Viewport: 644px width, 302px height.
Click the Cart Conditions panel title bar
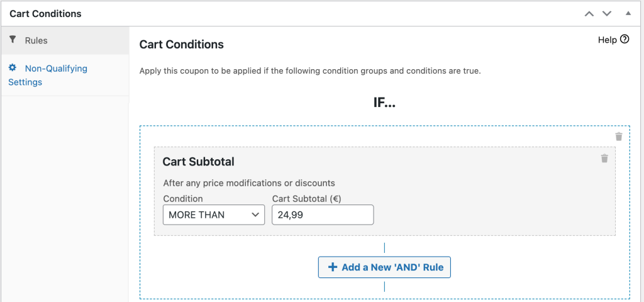click(287, 14)
